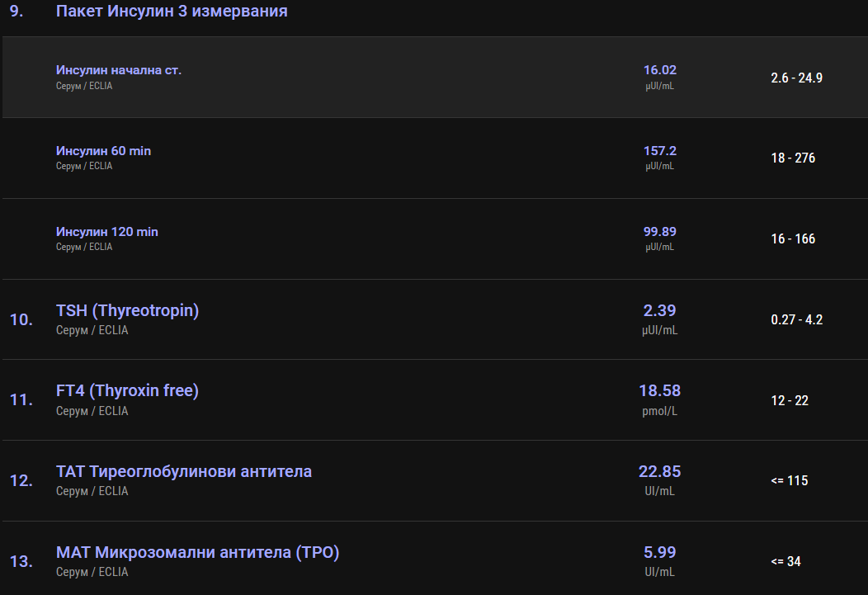The width and height of the screenshot is (868, 595).
Task: Click the 16.02 insulin baseline value
Action: [x=659, y=70]
